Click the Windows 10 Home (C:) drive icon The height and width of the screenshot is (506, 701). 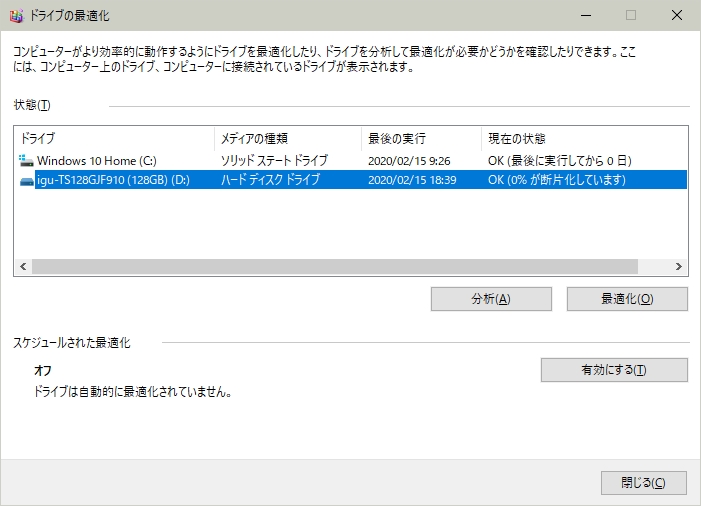pyautogui.click(x=26, y=160)
